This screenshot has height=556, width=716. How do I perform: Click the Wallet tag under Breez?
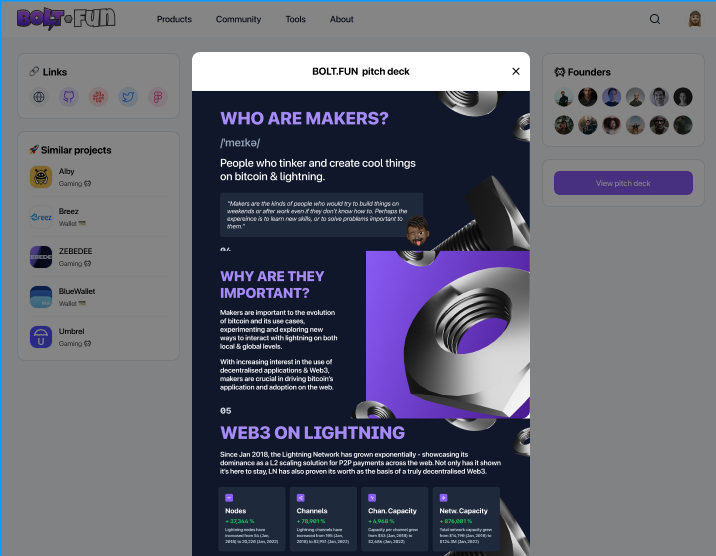coord(72,224)
